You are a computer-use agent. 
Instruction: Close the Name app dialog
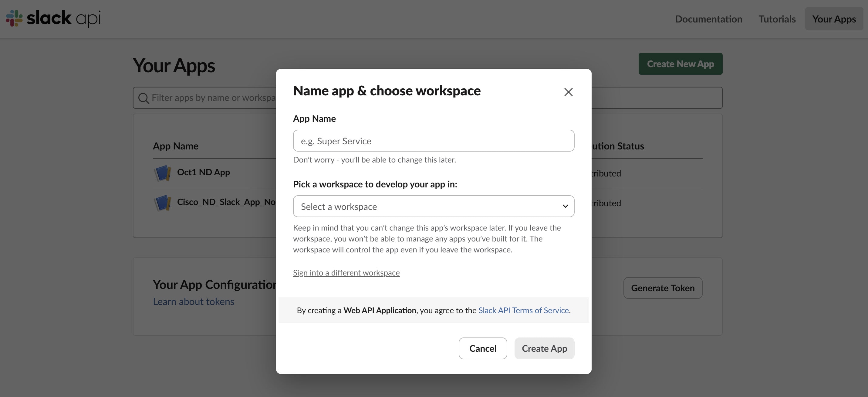coord(568,92)
